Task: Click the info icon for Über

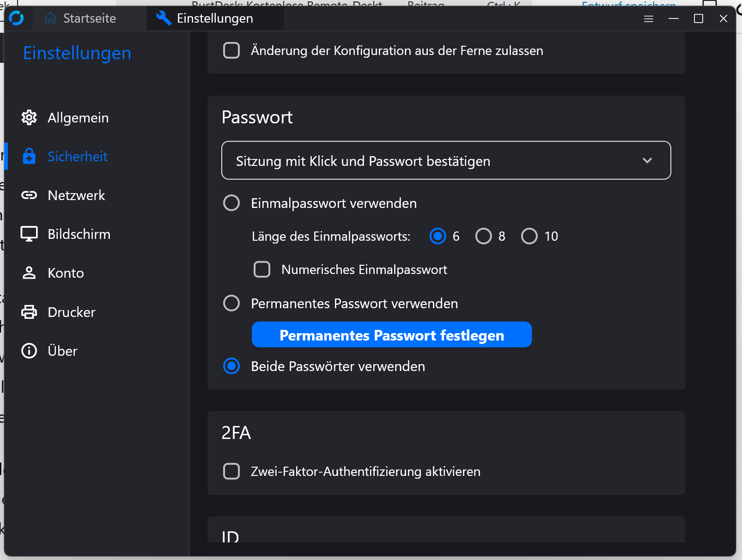Action: coord(29,351)
